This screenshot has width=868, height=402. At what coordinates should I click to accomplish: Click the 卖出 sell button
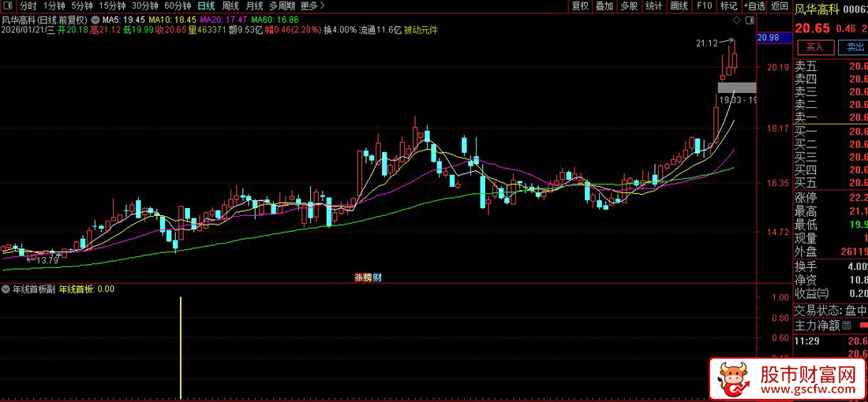coord(853,47)
